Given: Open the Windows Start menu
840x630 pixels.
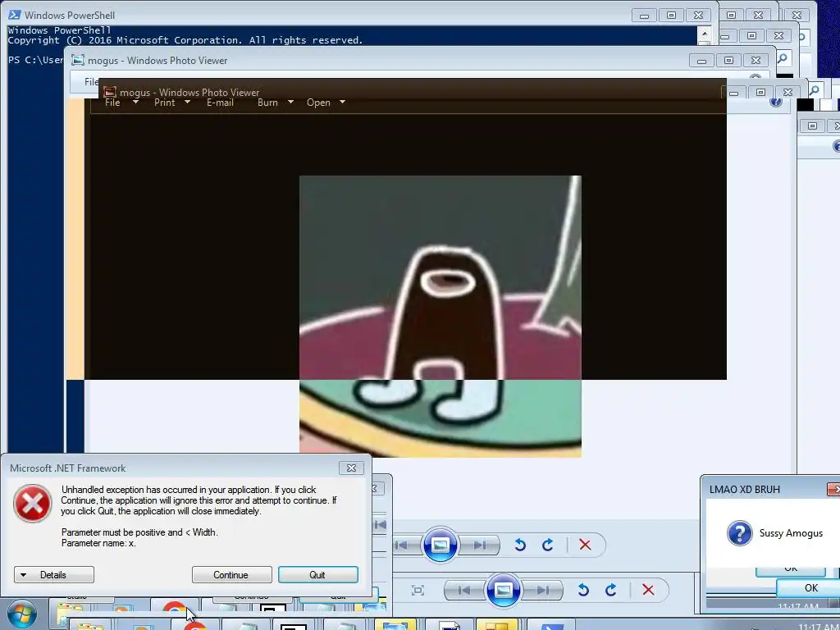Looking at the screenshot, I should point(21,614).
